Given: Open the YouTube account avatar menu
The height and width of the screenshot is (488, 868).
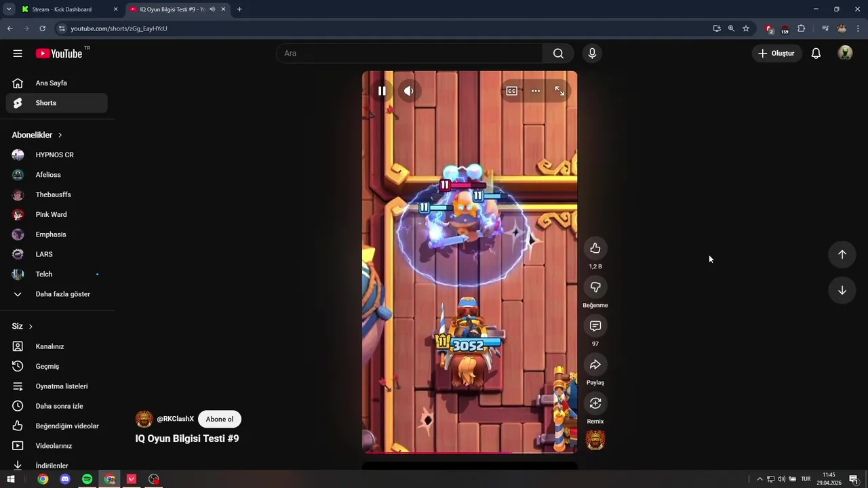Looking at the screenshot, I should (845, 54).
